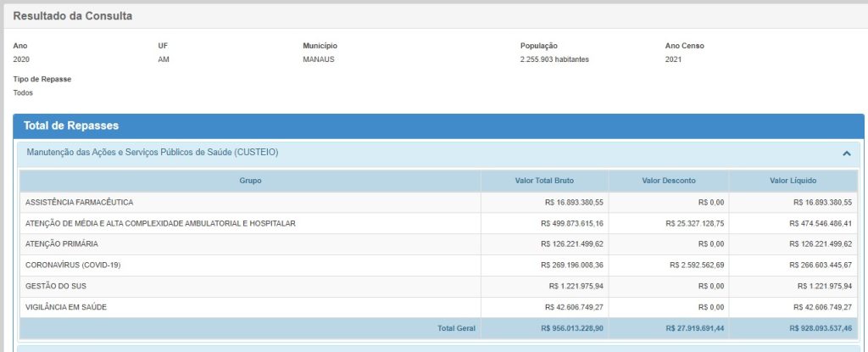
Task: Select the ASSISTÊNCIA FARMACÊUTICA row
Action: 80,203
